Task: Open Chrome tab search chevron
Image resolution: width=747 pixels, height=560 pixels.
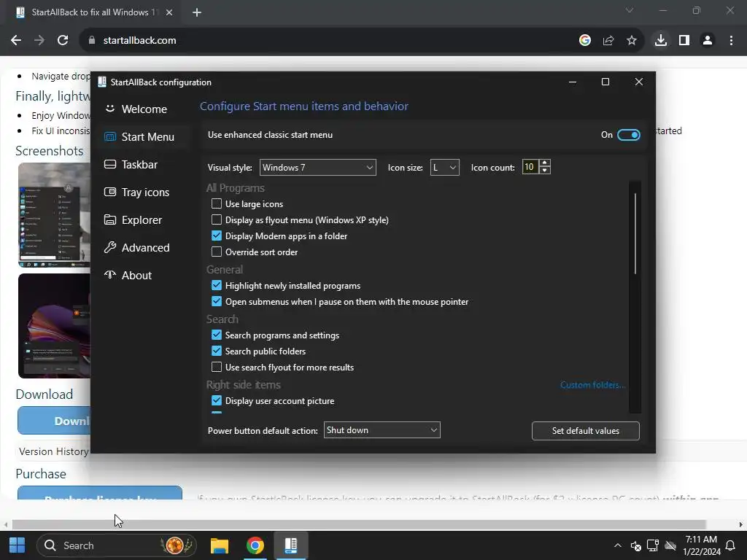Action: [x=630, y=10]
